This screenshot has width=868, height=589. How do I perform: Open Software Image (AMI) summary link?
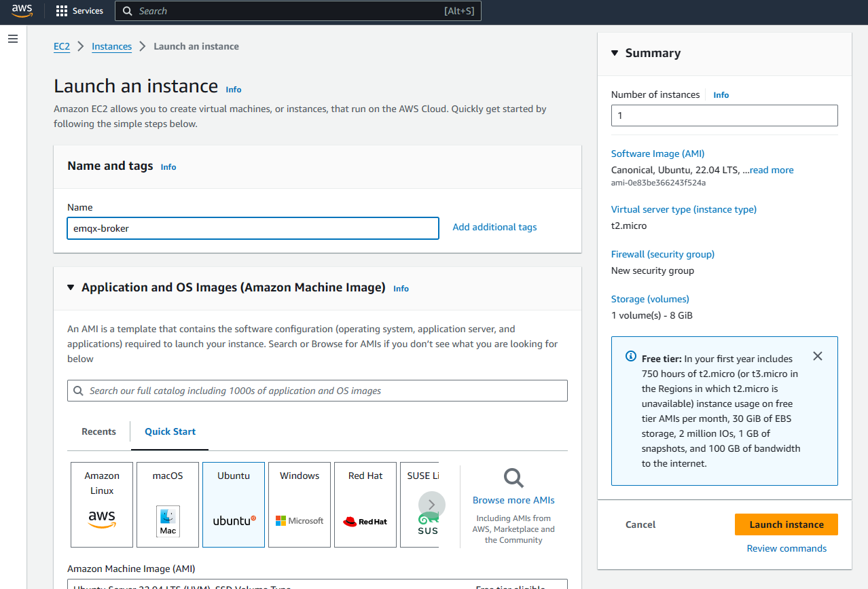click(657, 154)
